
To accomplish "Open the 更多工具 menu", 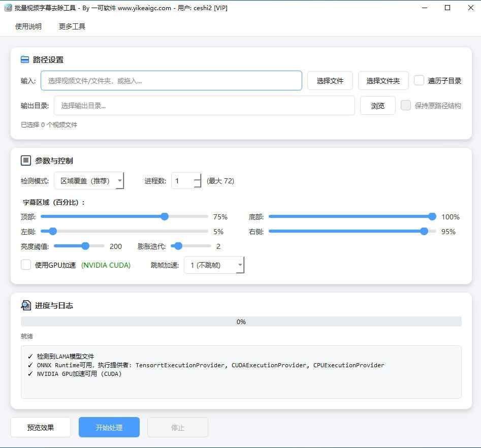I will coord(71,26).
